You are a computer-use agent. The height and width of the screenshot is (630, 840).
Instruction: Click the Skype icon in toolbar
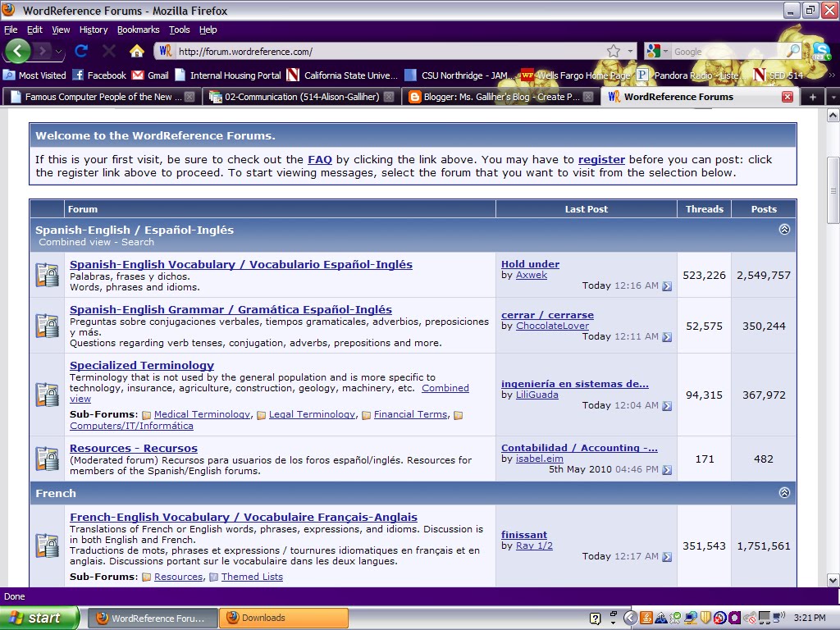click(x=820, y=51)
